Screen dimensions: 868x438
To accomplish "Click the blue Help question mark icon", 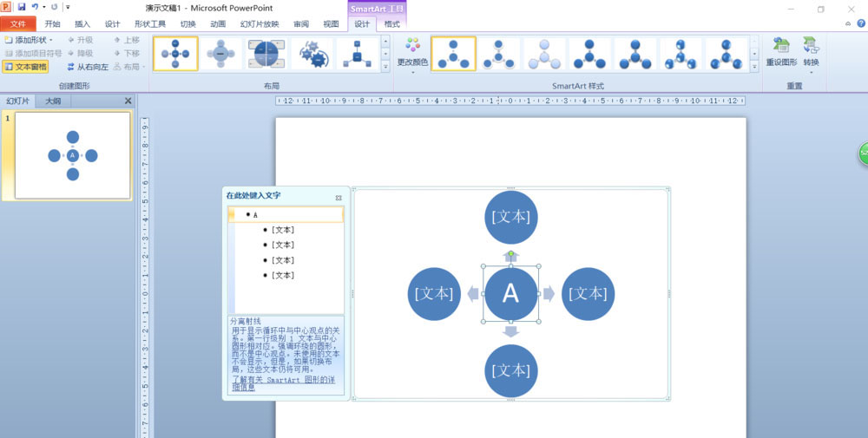I will tap(861, 23).
